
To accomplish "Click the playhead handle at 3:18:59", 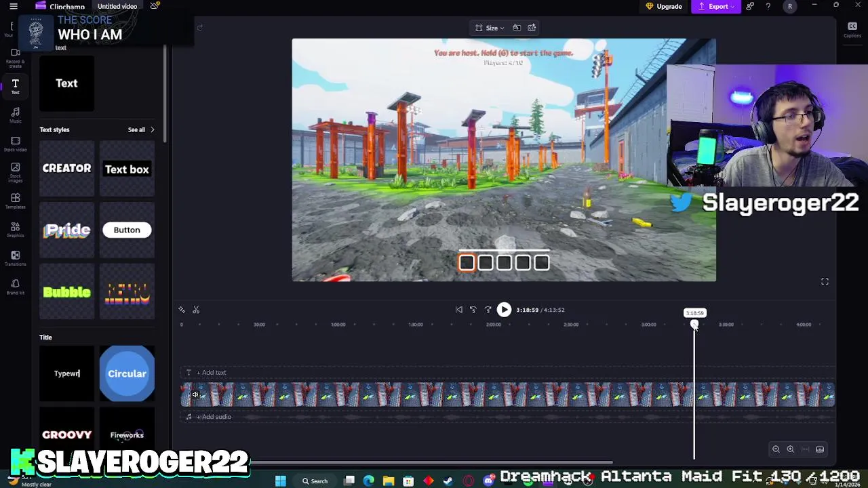I will coord(694,325).
